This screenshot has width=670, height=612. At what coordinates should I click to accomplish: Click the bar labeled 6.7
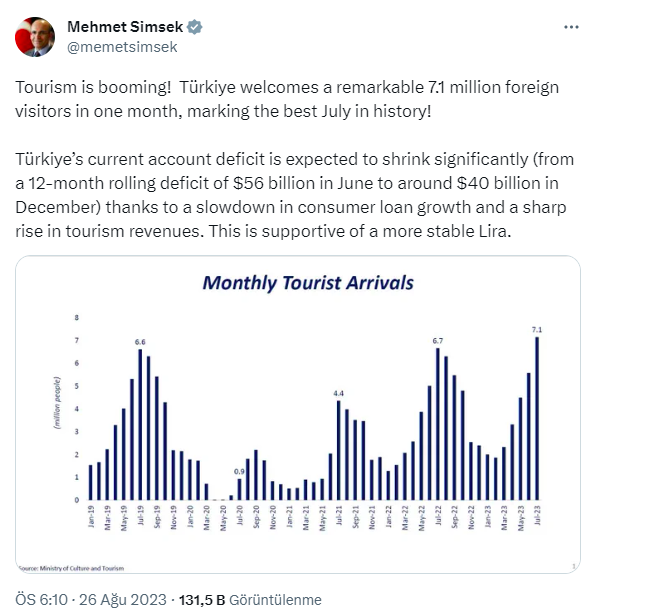click(438, 424)
